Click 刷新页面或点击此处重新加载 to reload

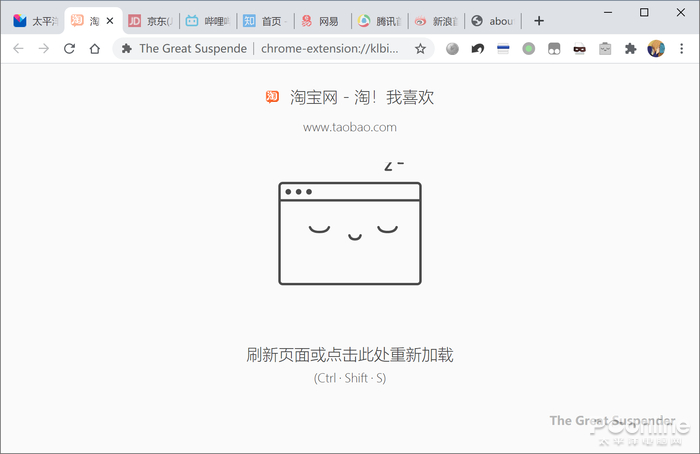[350, 355]
